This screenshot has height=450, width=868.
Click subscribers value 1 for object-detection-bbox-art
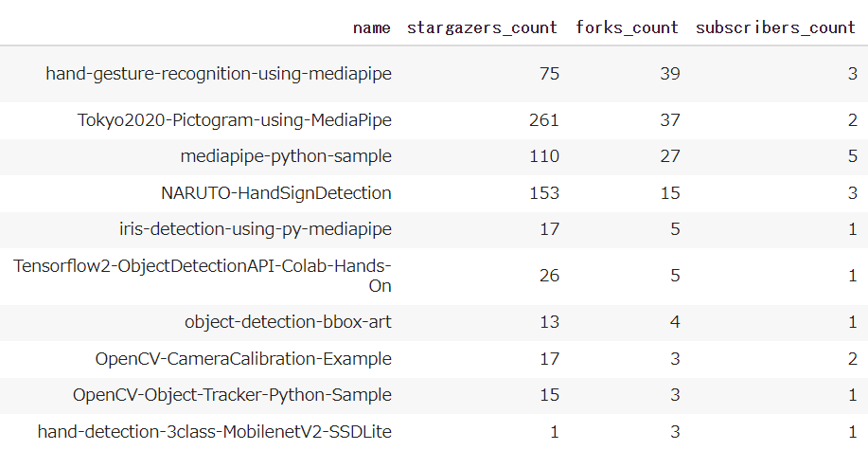tap(853, 322)
